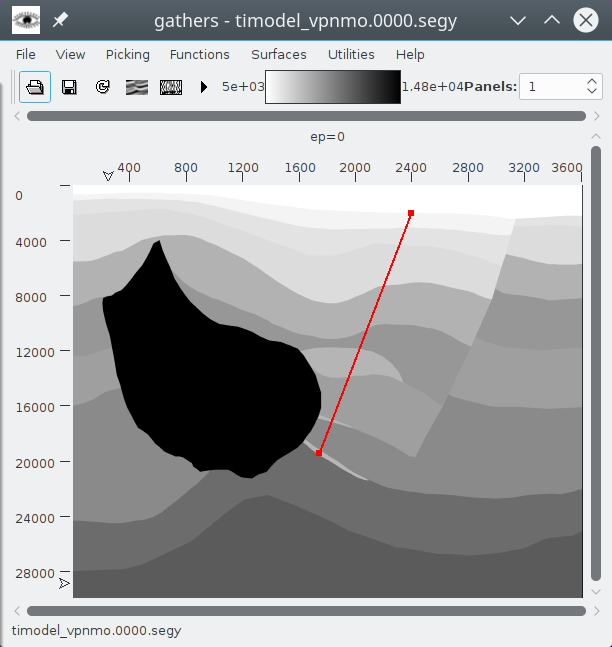Open the File menu
Viewport: 612px width, 647px height.
(26, 54)
